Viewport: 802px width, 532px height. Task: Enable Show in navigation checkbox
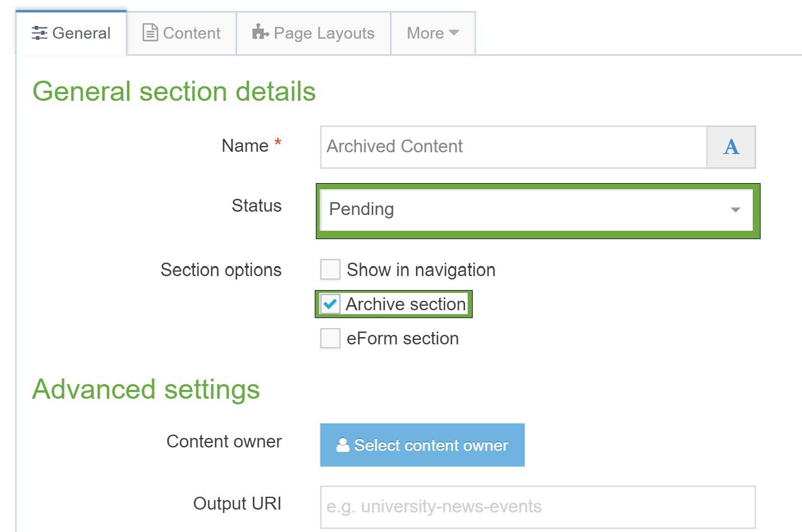point(330,269)
